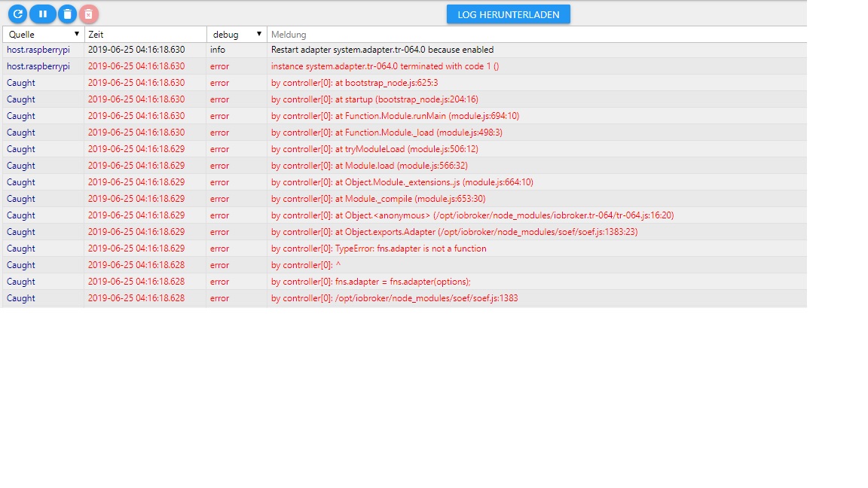Select message 'at Module.load (module.js:566:32)'

click(369, 166)
